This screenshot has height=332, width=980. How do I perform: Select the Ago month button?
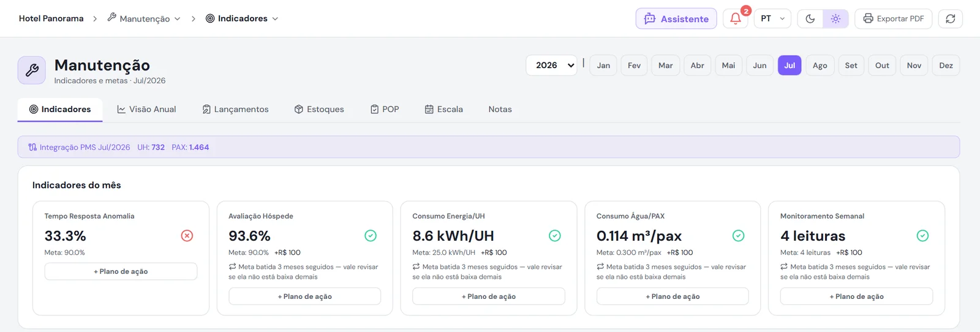pyautogui.click(x=820, y=66)
